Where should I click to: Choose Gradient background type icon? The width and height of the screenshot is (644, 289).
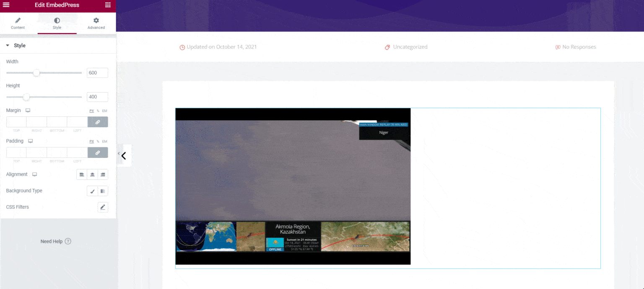pos(103,191)
